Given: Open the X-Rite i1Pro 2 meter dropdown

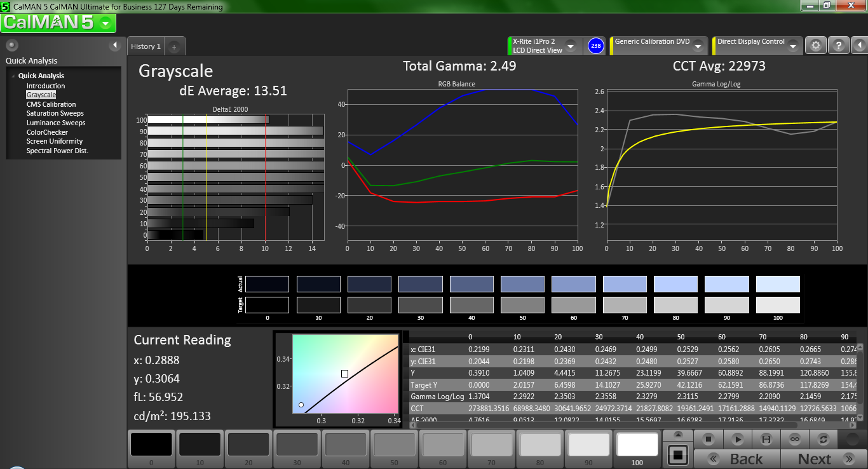Looking at the screenshot, I should [570, 46].
